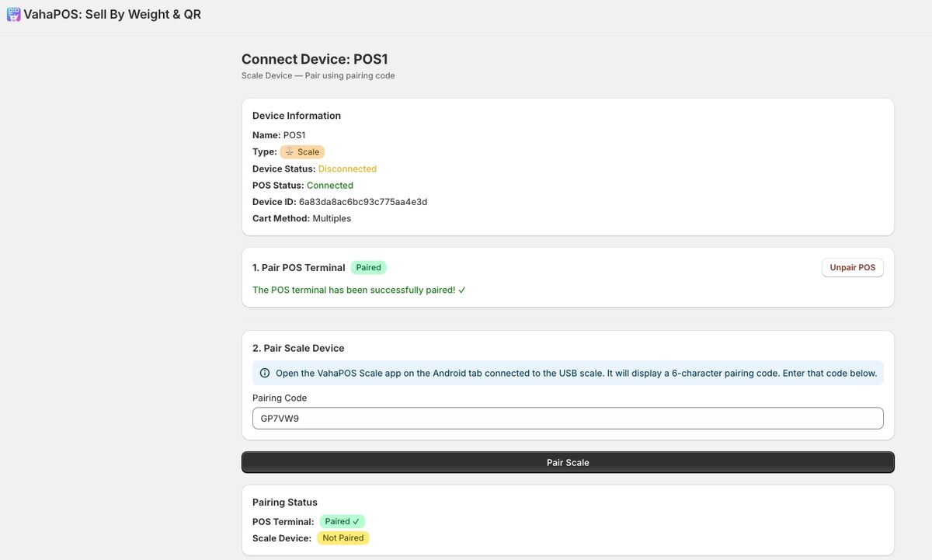This screenshot has height=560, width=932.
Task: Click the Connected POS status text
Action: 330,185
